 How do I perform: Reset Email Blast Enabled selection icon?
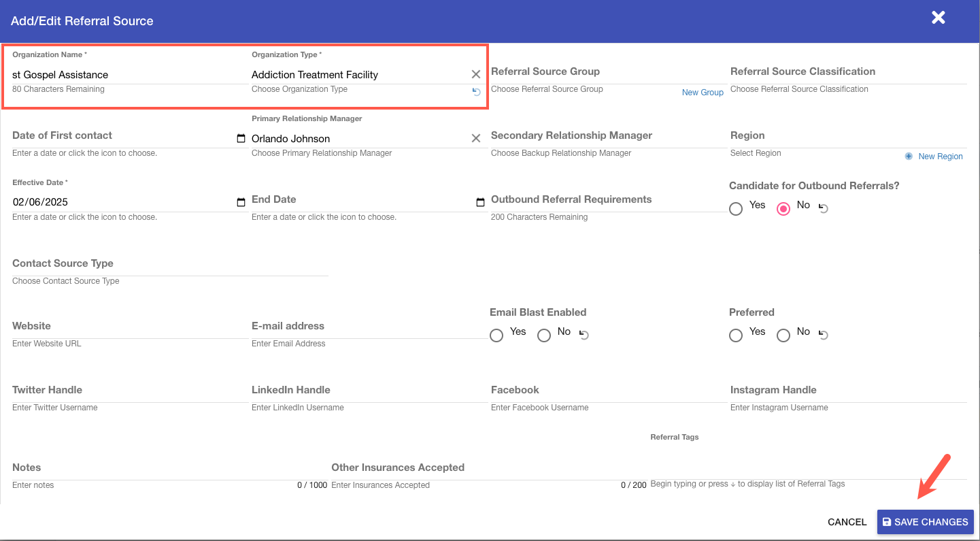pos(584,335)
